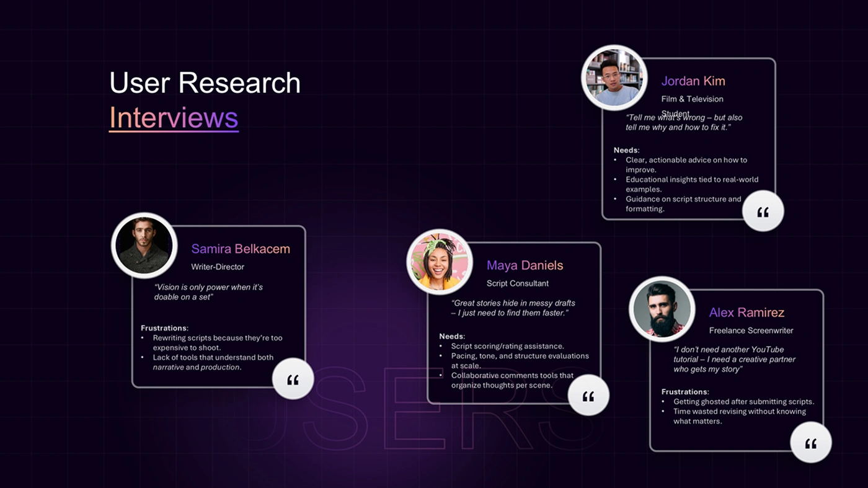Screen dimensions: 868x488
Task: Open Samira Belkacem's profile photo
Action: 144,246
